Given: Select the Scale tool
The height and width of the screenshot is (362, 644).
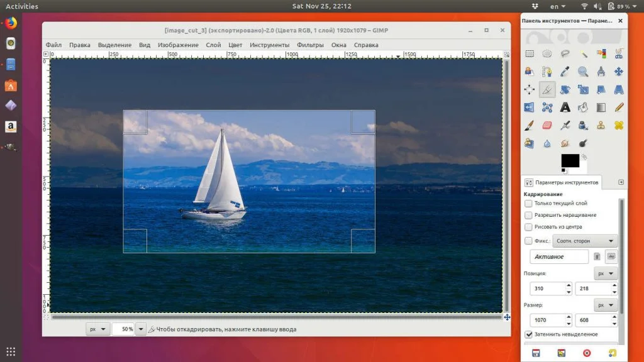Looking at the screenshot, I should [583, 89].
